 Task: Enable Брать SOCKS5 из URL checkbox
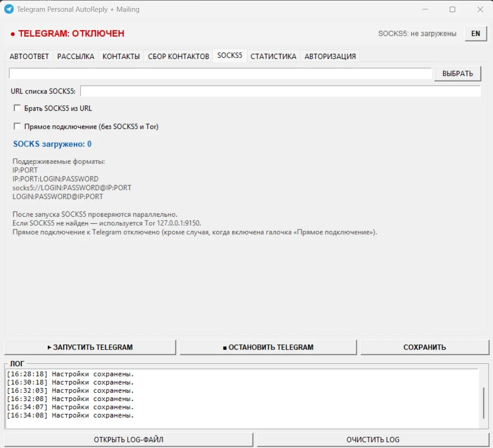point(17,108)
